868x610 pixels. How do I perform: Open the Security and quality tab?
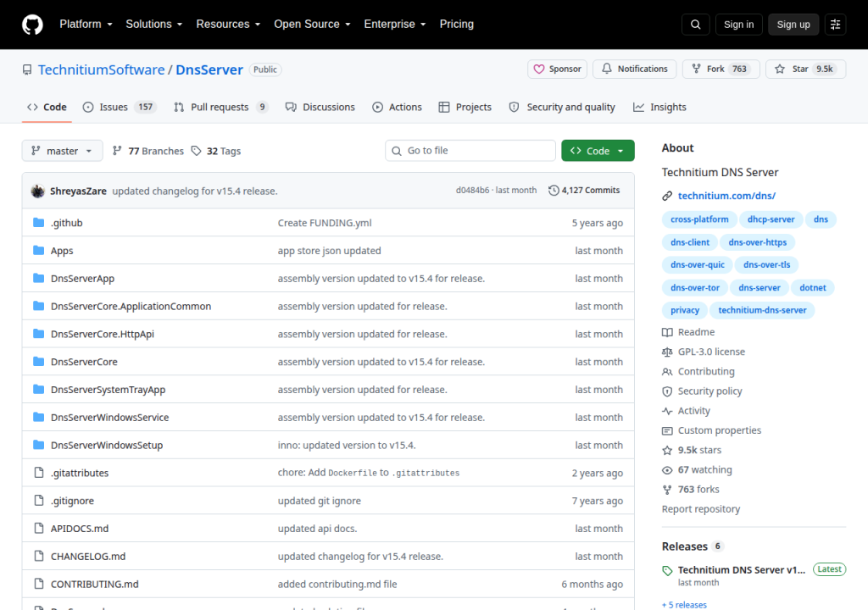562,107
